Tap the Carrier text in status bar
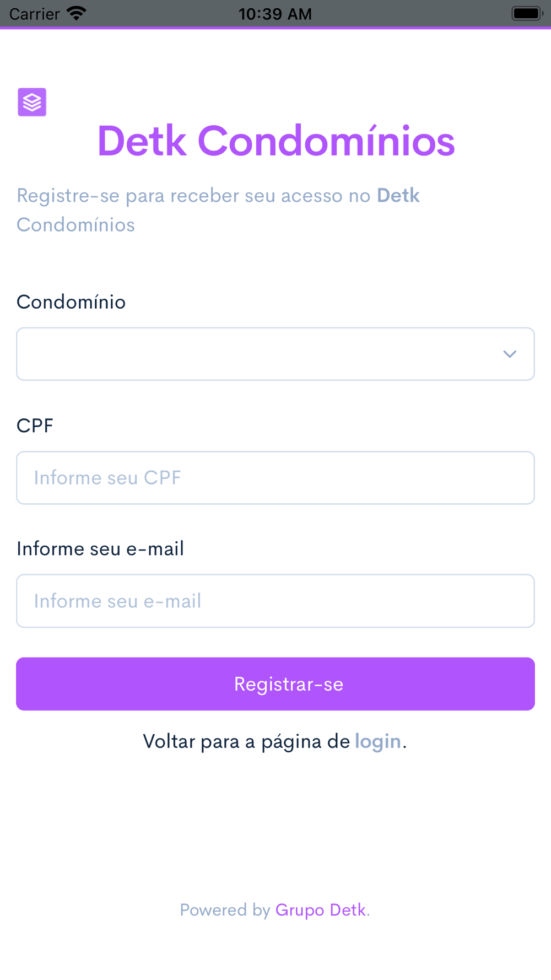 click(x=35, y=14)
